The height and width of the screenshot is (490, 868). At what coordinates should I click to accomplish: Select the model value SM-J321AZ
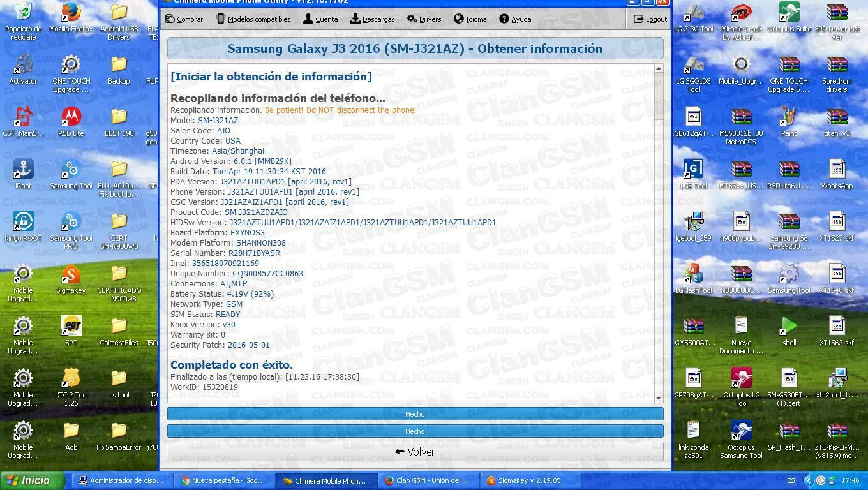(218, 121)
